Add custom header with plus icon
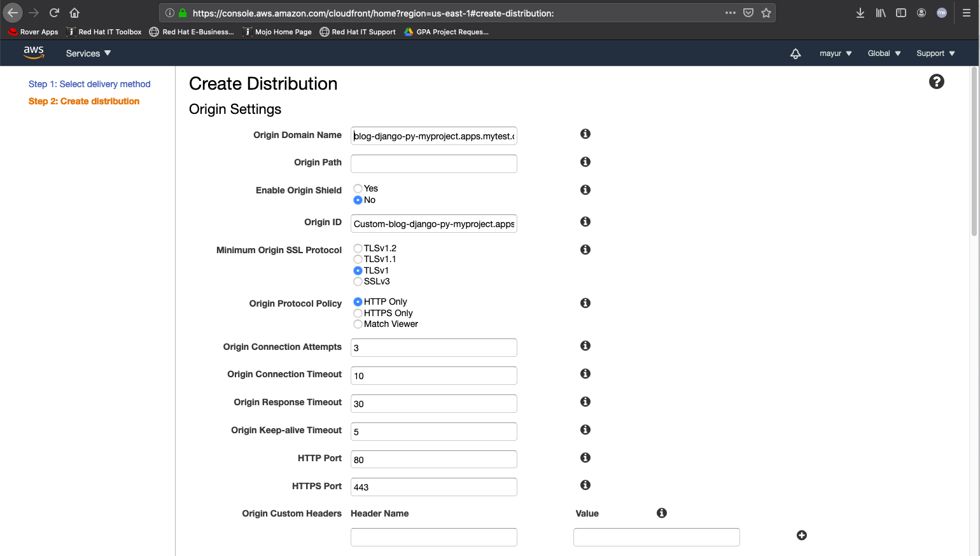 tap(802, 536)
